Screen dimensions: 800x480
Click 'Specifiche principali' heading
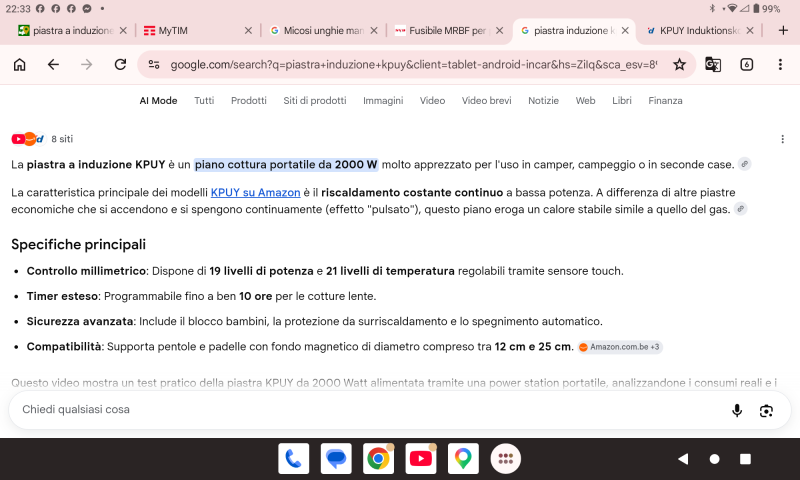(x=79, y=244)
